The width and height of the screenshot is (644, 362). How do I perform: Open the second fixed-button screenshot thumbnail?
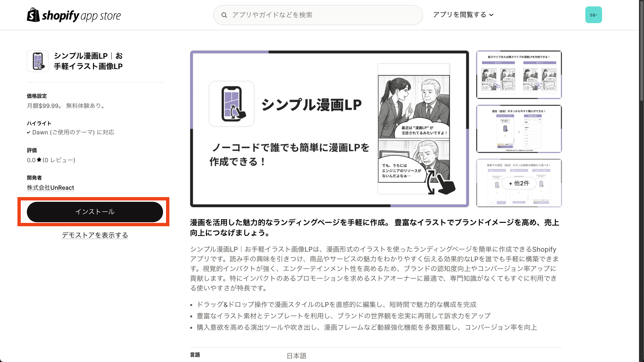coord(519,129)
